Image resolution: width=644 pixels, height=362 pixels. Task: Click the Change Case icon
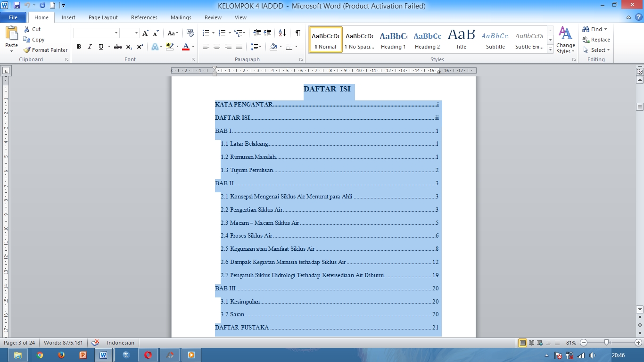click(x=172, y=34)
